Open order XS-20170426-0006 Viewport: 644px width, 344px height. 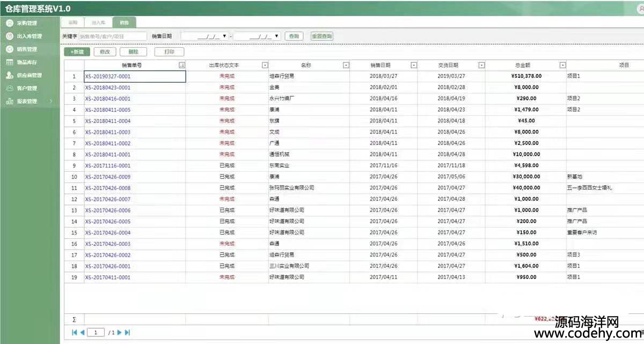point(108,210)
